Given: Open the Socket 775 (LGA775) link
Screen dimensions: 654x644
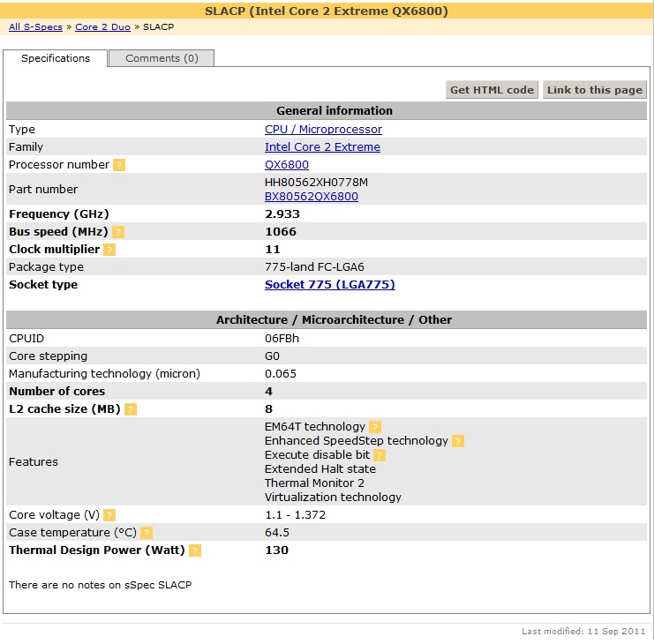Looking at the screenshot, I should click(329, 284).
